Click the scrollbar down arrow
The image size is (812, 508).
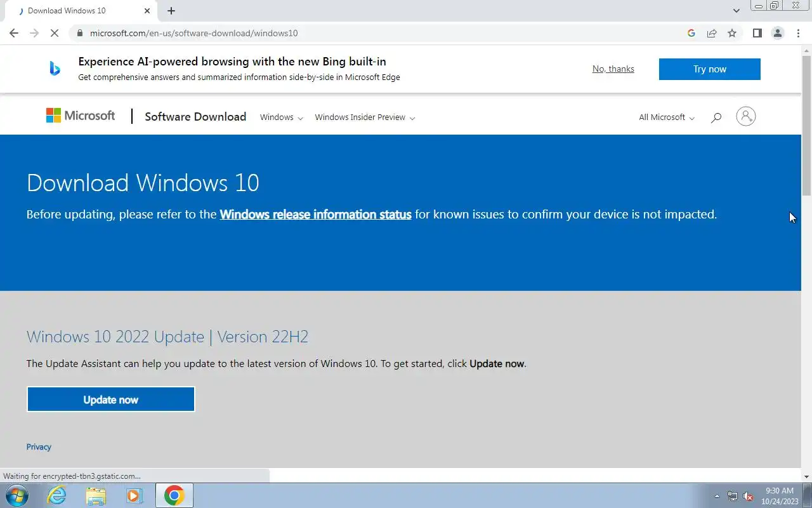coord(806,477)
